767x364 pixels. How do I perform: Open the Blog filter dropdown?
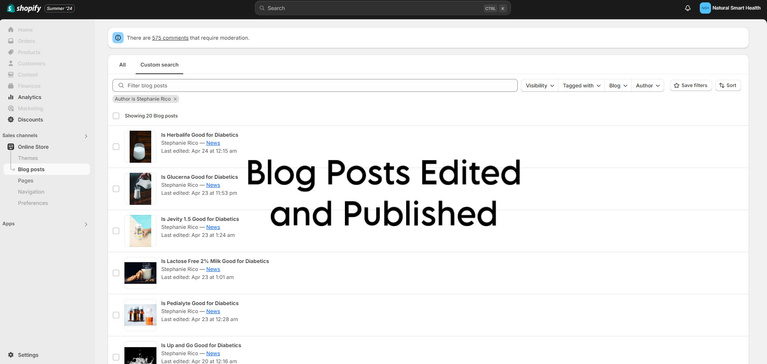click(x=618, y=86)
